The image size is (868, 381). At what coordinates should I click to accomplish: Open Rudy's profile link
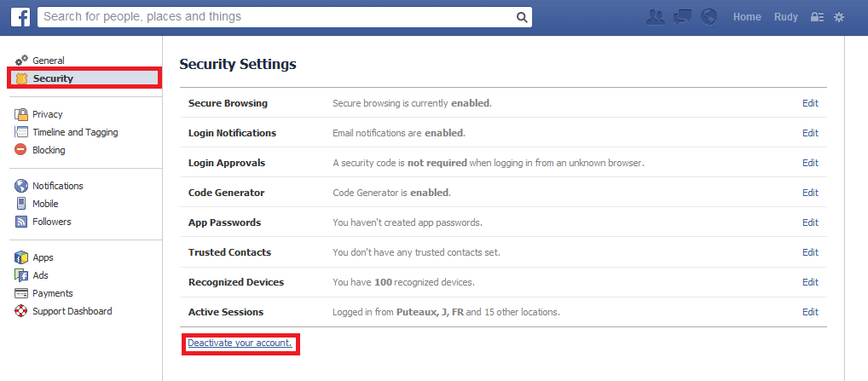[x=786, y=17]
